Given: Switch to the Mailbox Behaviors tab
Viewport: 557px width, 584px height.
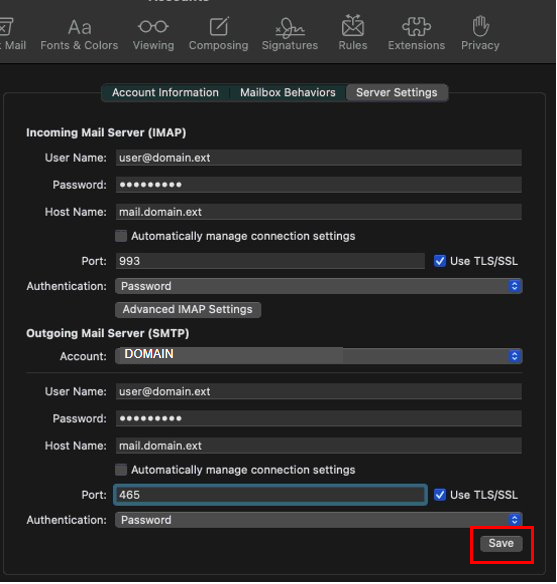Looking at the screenshot, I should (287, 92).
